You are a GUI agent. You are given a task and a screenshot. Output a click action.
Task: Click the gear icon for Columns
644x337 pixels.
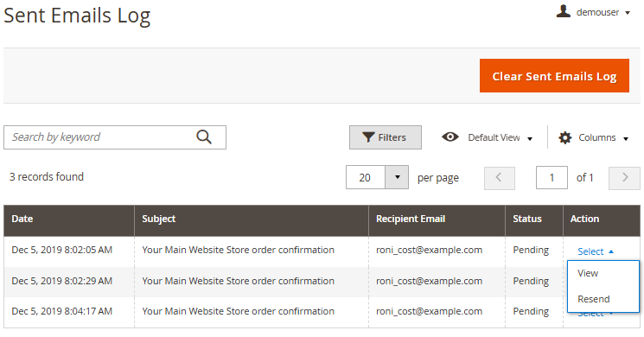pos(565,137)
